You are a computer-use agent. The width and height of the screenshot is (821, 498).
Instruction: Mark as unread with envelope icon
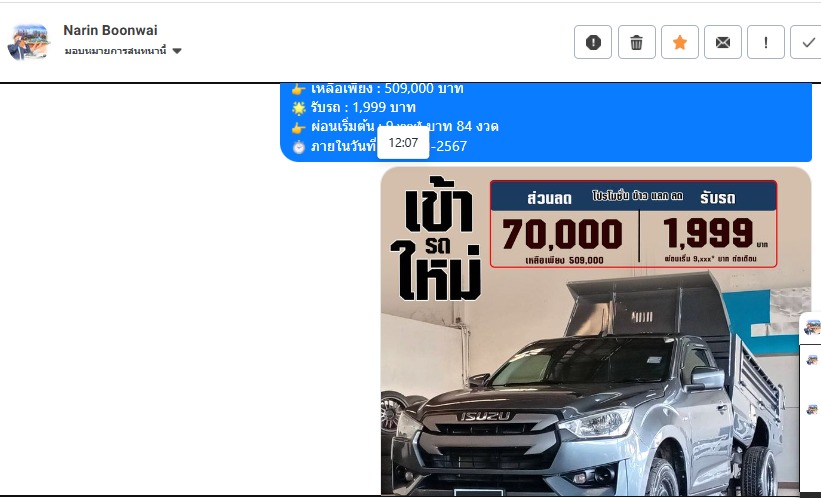[723, 42]
